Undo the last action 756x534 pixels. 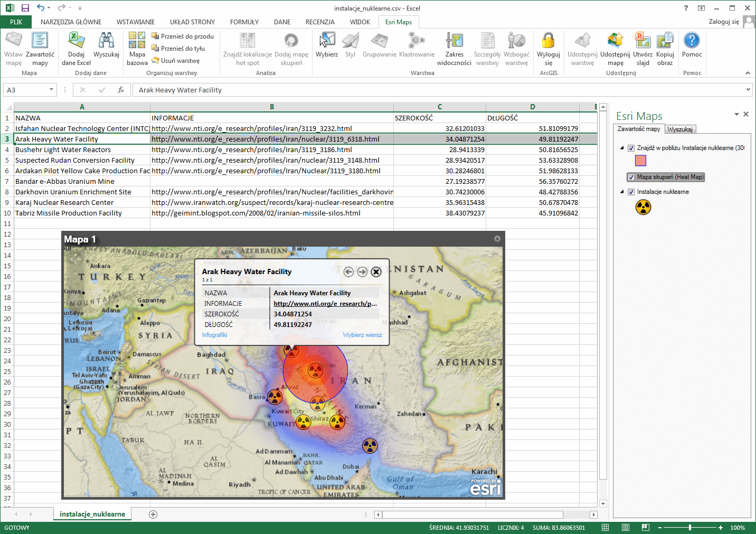[41, 8]
